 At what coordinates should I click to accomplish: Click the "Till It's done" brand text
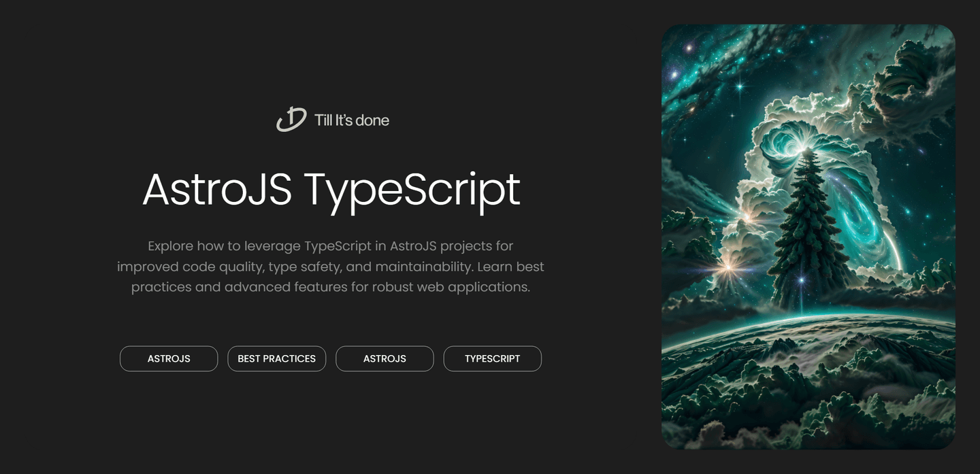tap(352, 120)
